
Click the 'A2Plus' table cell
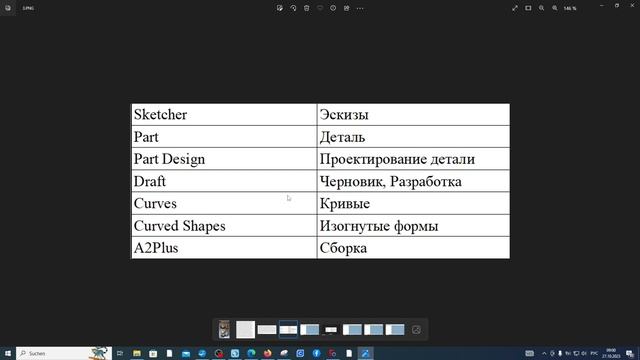[224, 248]
